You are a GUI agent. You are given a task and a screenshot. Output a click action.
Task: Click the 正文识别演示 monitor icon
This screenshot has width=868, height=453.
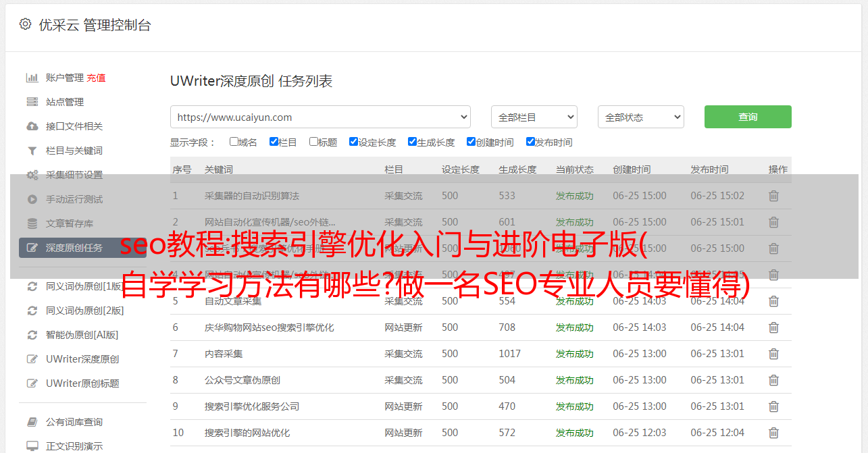tap(32, 446)
